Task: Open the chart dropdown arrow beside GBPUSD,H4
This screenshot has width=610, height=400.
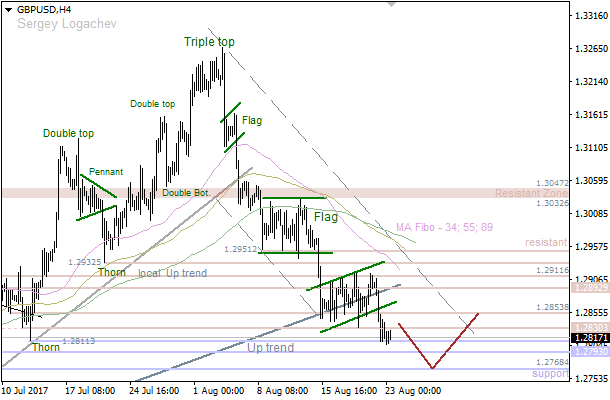Action: click(8, 8)
